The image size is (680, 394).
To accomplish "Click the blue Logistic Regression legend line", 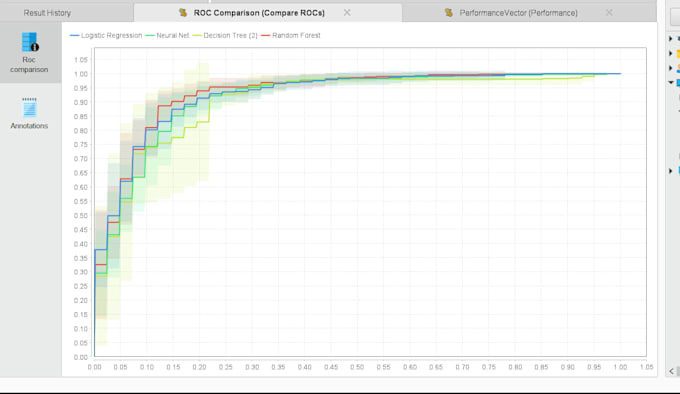I will [x=75, y=36].
